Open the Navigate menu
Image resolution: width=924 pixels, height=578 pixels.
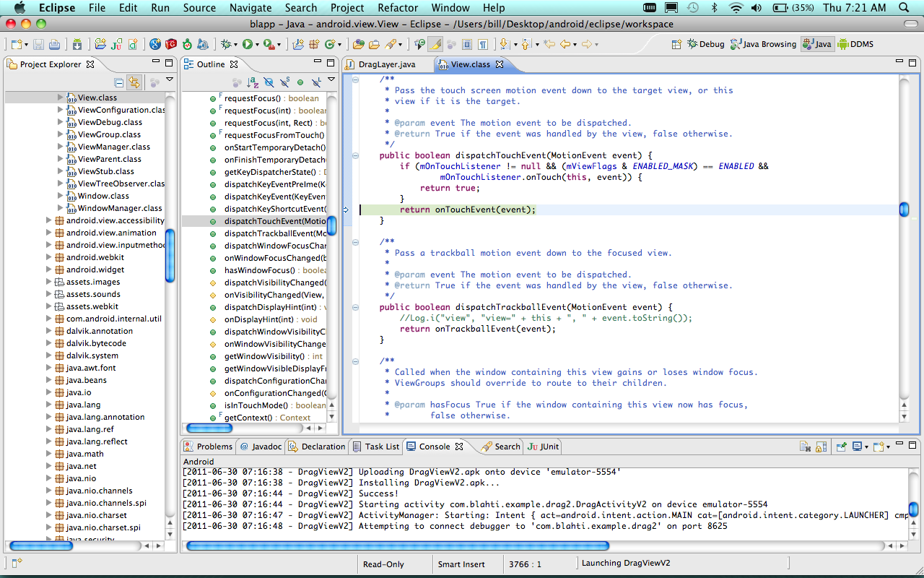click(250, 8)
